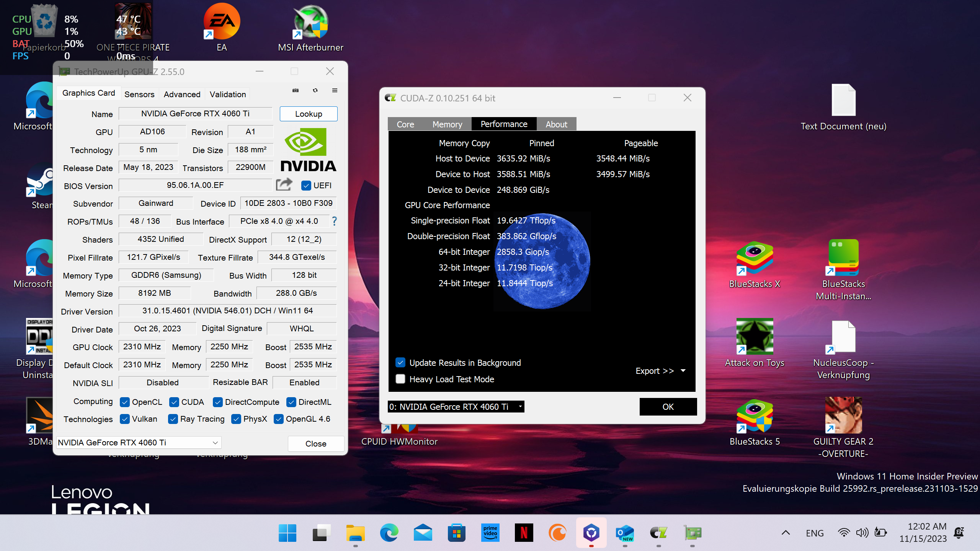Open the GPU-Z hamburger menu
Viewport: 980px width, 551px height.
pos(335,90)
